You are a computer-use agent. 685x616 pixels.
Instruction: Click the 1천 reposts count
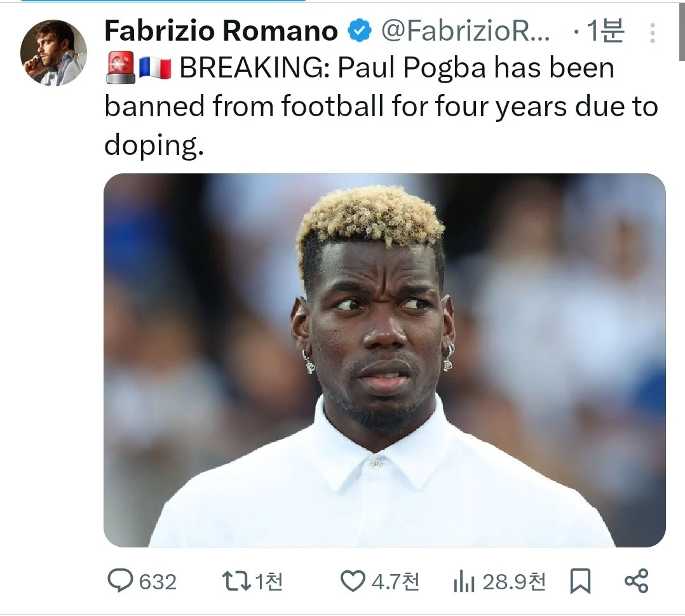tap(269, 582)
